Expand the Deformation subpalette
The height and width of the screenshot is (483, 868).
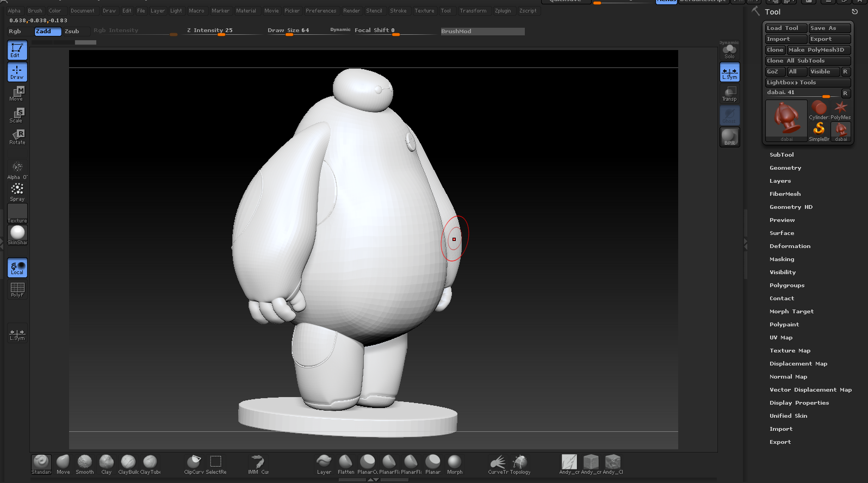tap(790, 246)
